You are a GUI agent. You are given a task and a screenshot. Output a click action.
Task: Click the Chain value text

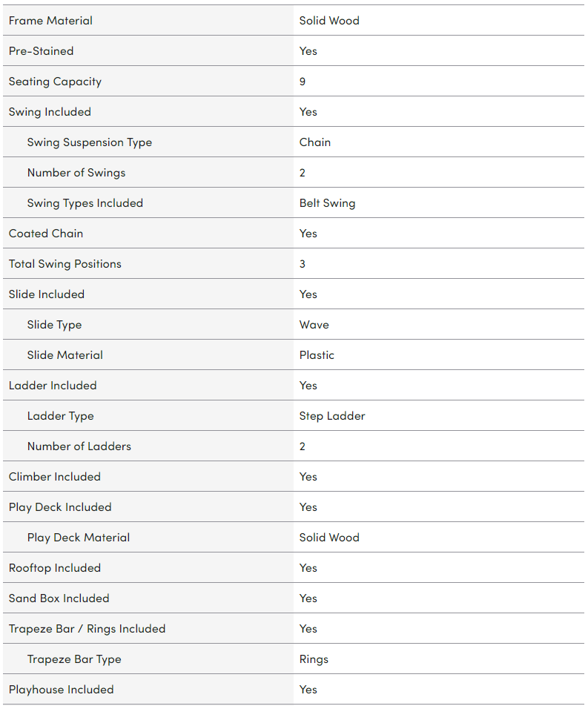click(314, 142)
